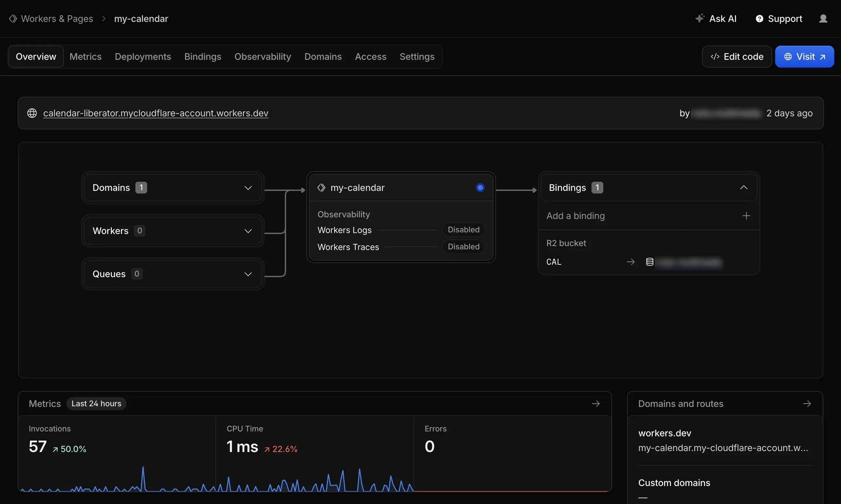841x504 pixels.
Task: Expand the Domains card chevron
Action: [248, 188]
